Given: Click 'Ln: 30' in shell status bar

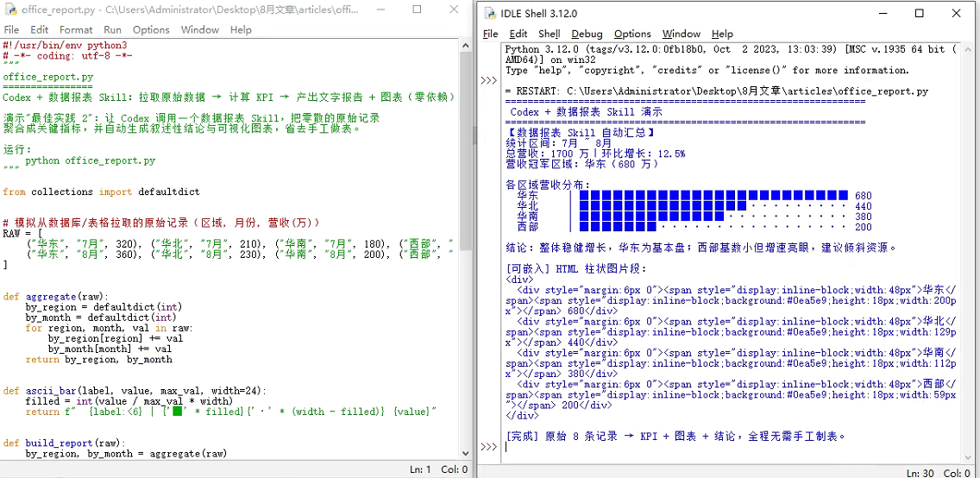Looking at the screenshot, I should click(921, 473).
